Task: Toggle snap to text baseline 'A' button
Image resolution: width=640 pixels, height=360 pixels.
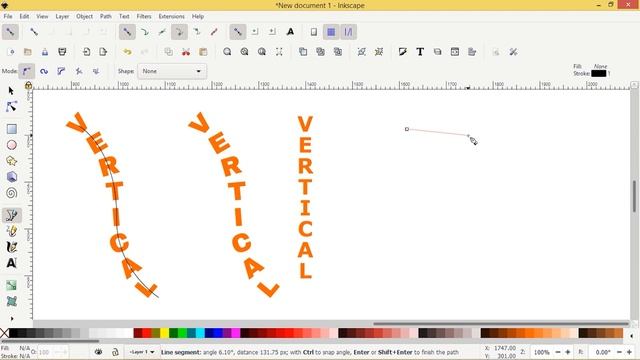Action: coord(290,32)
